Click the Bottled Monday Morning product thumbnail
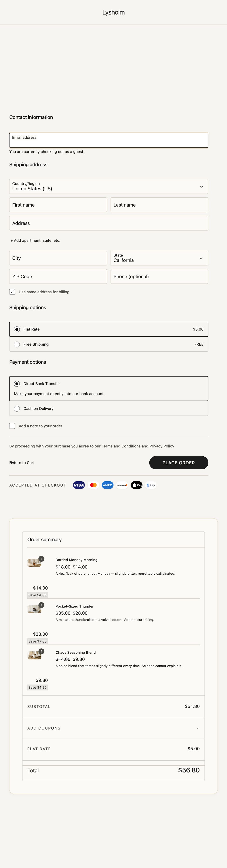This screenshot has height=868, width=227. [x=34, y=563]
